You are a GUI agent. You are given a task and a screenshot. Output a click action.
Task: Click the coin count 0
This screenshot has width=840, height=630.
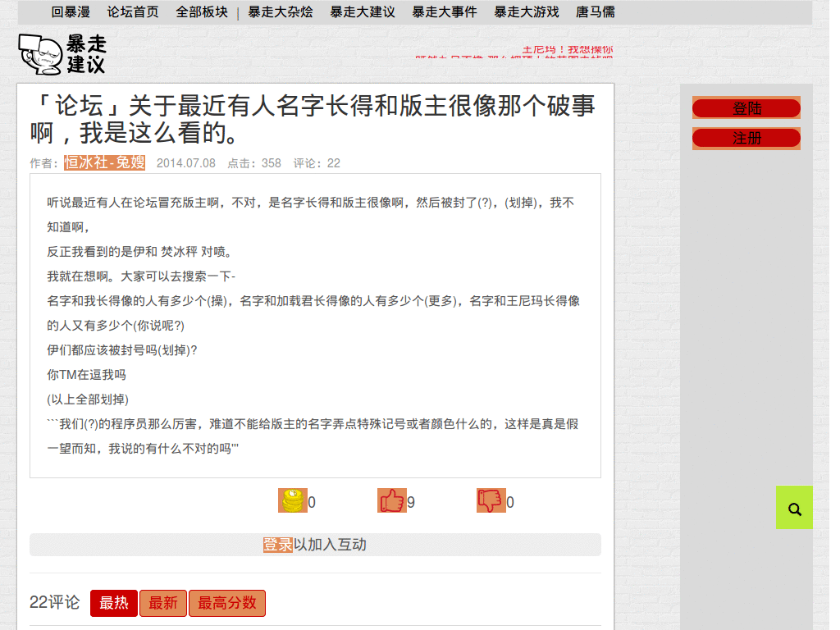point(312,502)
